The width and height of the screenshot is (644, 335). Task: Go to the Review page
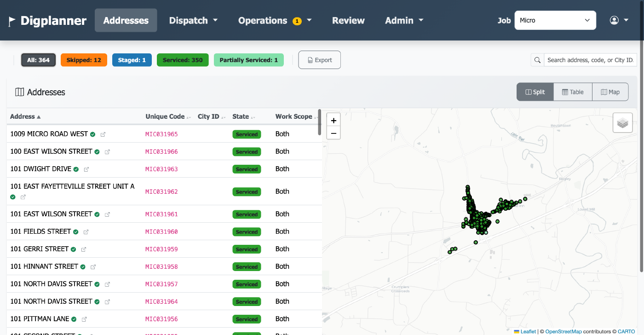click(348, 20)
